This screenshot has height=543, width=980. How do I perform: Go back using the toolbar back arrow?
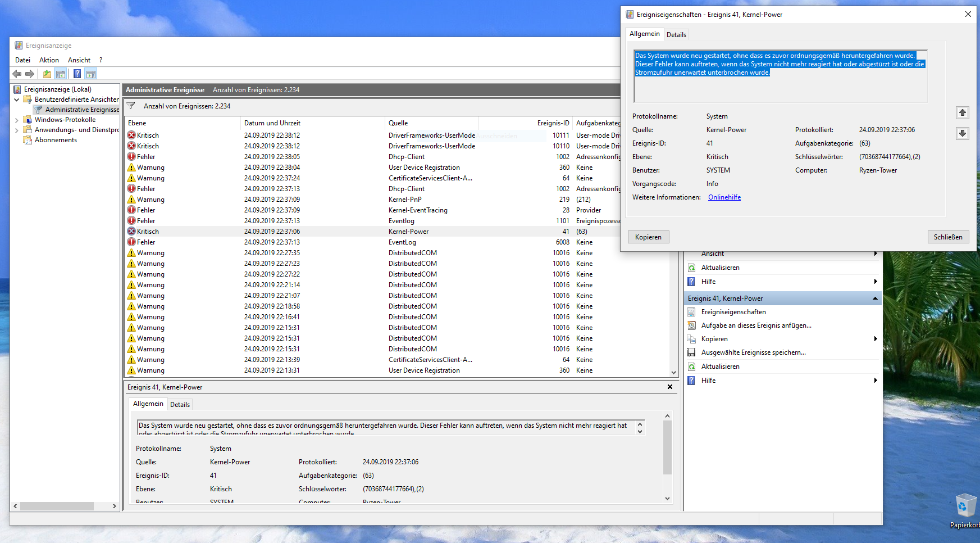coord(17,74)
